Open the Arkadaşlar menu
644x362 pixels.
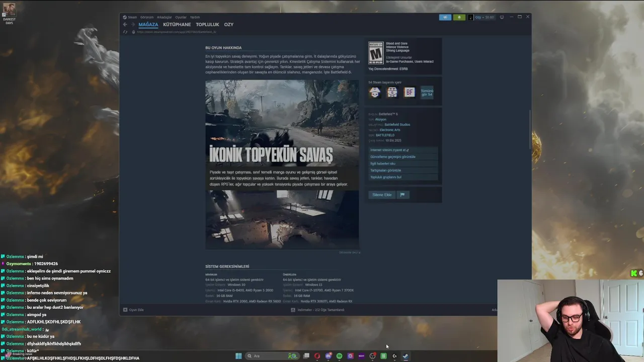(164, 17)
